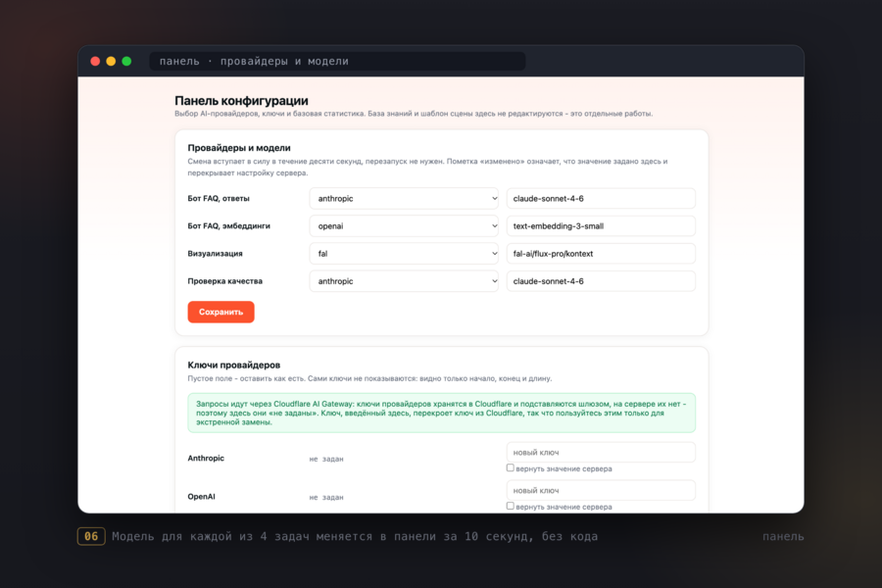Click the 06 slide number badge
882x588 pixels.
click(91, 536)
